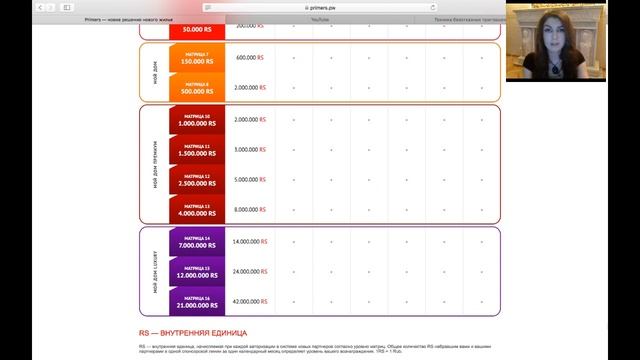Click the Мой Дом Премиум vertical label
640x360 pixels.
(155, 164)
